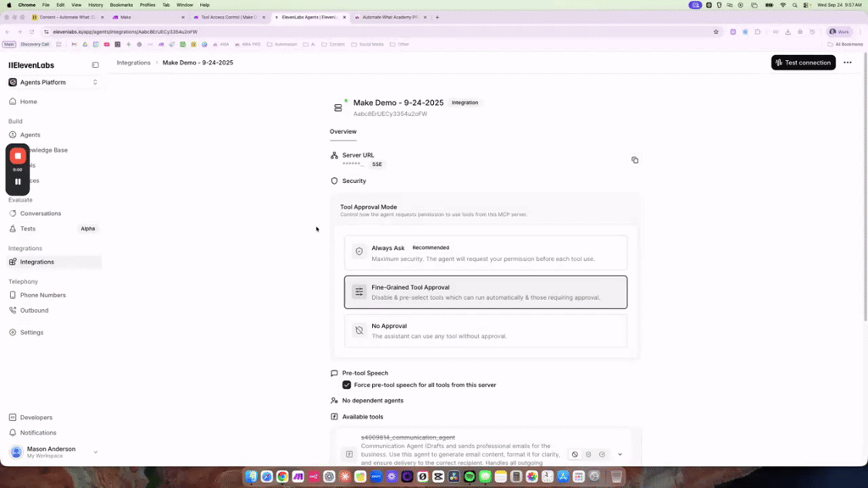Viewport: 868px width, 488px height.
Task: Open the Gmail bookmark icon
Action: click(x=74, y=44)
